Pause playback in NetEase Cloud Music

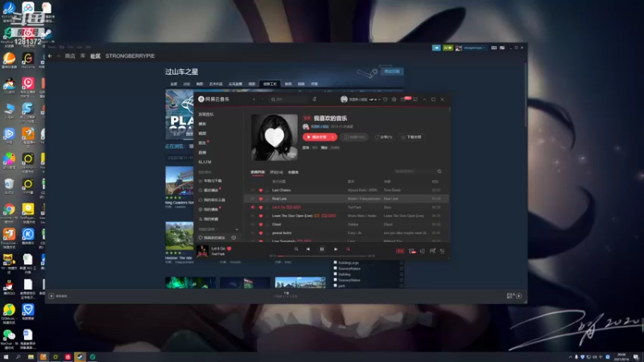[x=322, y=249]
